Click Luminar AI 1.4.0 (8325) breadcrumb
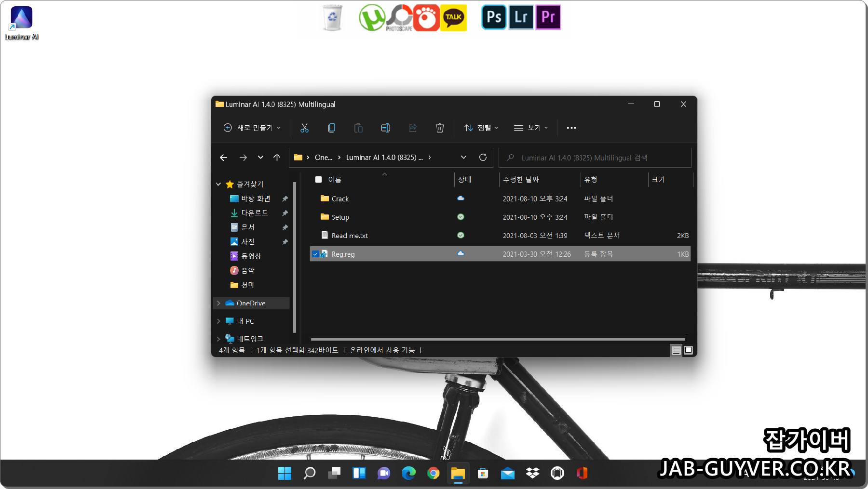The image size is (868, 489). pos(384,158)
